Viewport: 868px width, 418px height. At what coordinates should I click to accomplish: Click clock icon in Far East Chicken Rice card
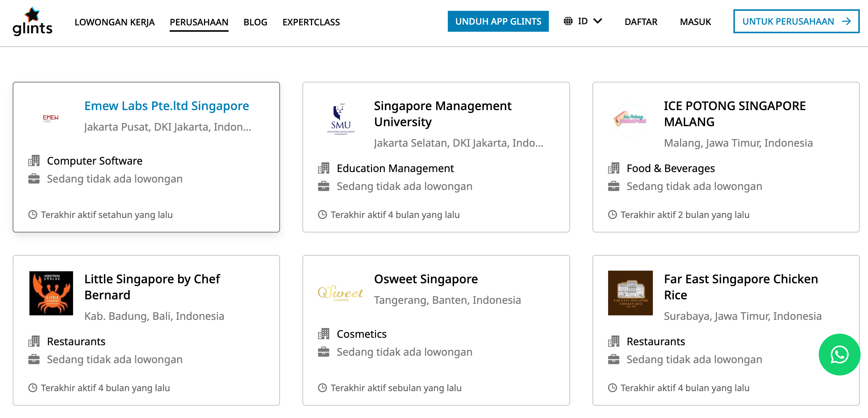613,388
